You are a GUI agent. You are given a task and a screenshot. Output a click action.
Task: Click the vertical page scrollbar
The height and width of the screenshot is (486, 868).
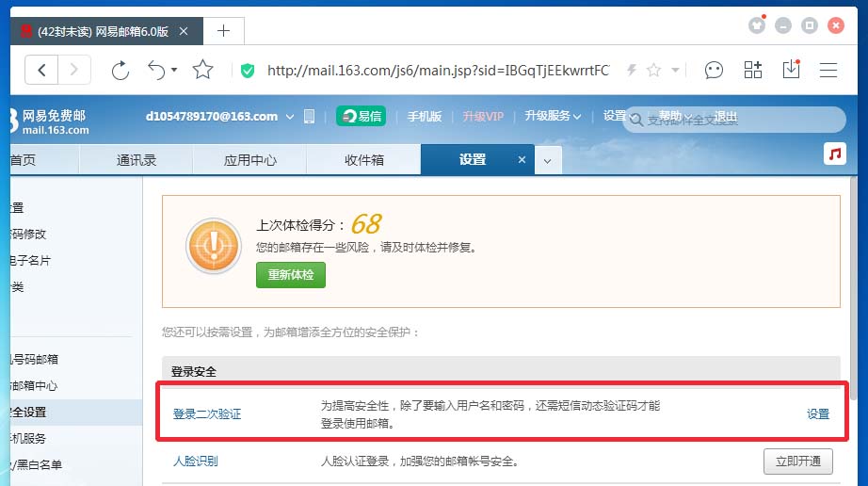[853, 288]
